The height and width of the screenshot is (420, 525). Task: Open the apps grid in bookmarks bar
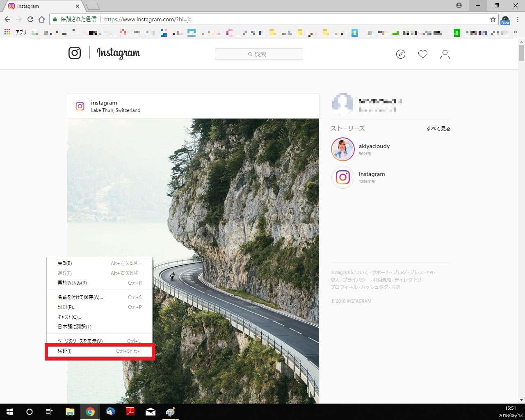click(7, 32)
